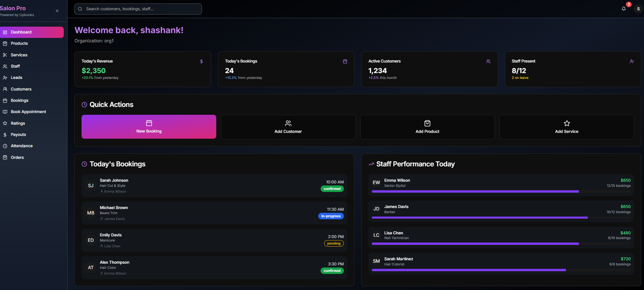This screenshot has height=290, width=644.
Task: Click the search magnifier icon
Action: [x=80, y=9]
